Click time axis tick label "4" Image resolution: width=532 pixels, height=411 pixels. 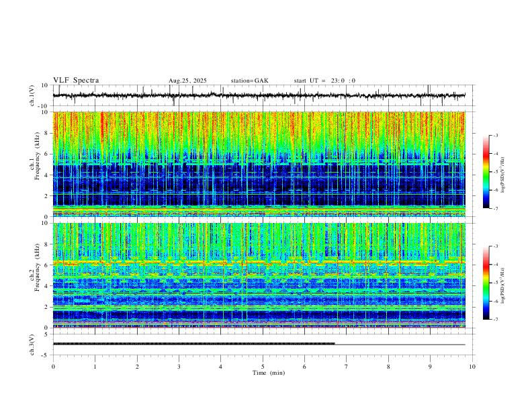(x=220, y=367)
